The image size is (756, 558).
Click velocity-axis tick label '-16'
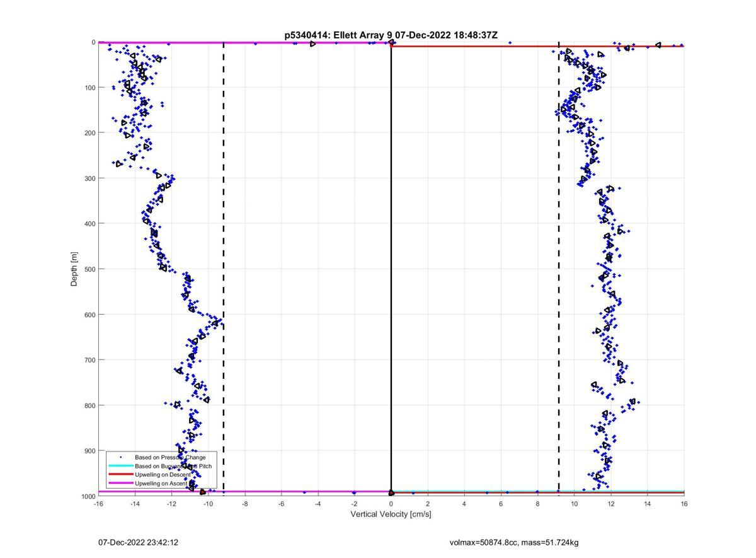[x=98, y=504]
